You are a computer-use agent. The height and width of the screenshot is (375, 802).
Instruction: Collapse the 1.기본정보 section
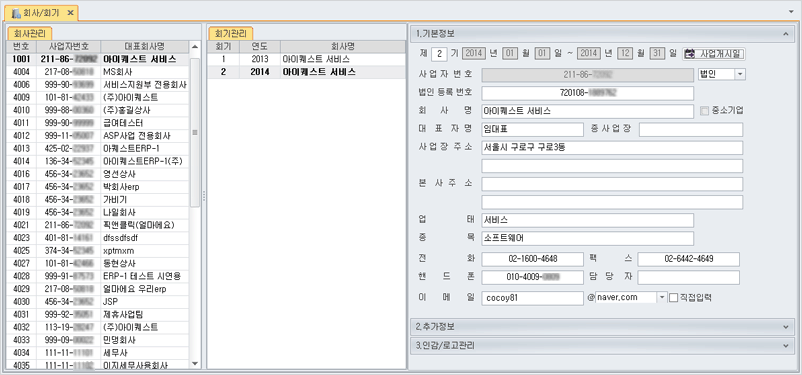603,34
